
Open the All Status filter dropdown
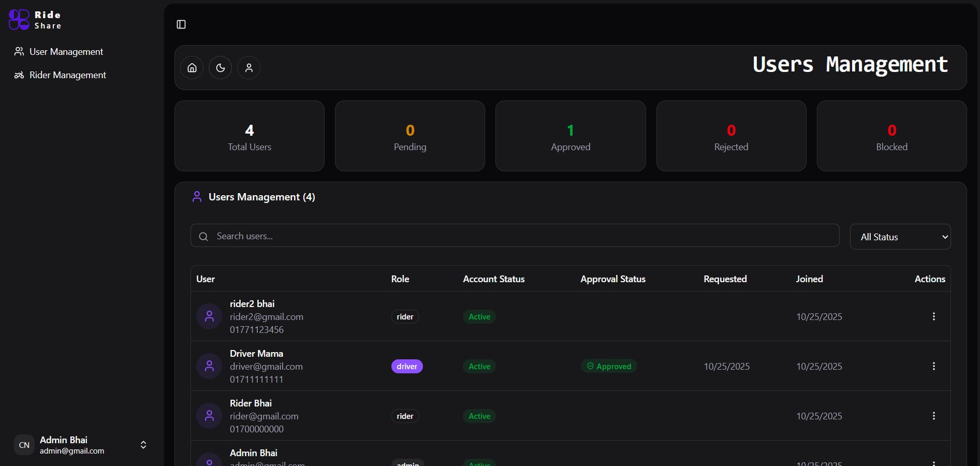coord(900,237)
